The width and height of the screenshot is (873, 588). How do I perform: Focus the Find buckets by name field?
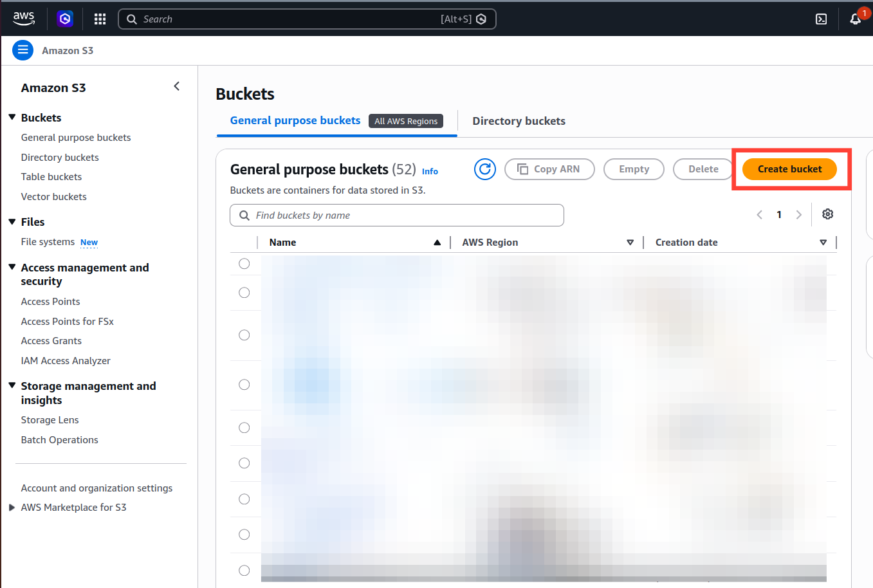pyautogui.click(x=397, y=216)
